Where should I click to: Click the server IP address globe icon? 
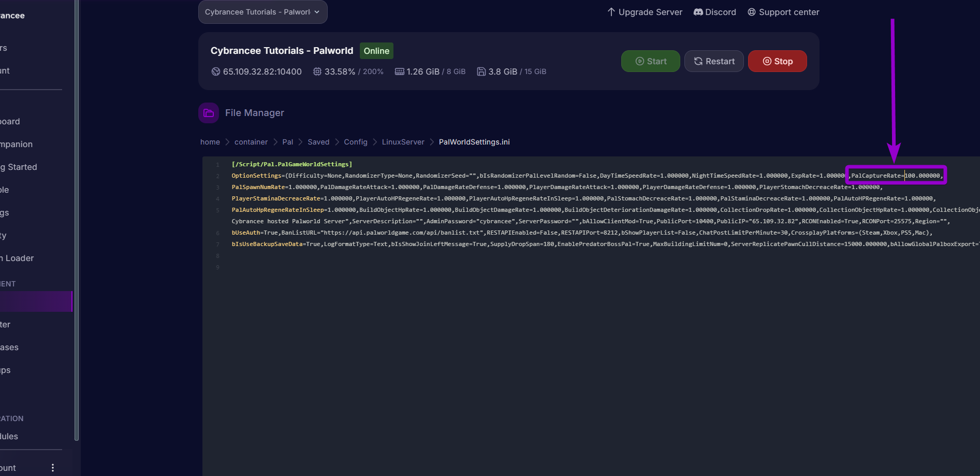(216, 71)
